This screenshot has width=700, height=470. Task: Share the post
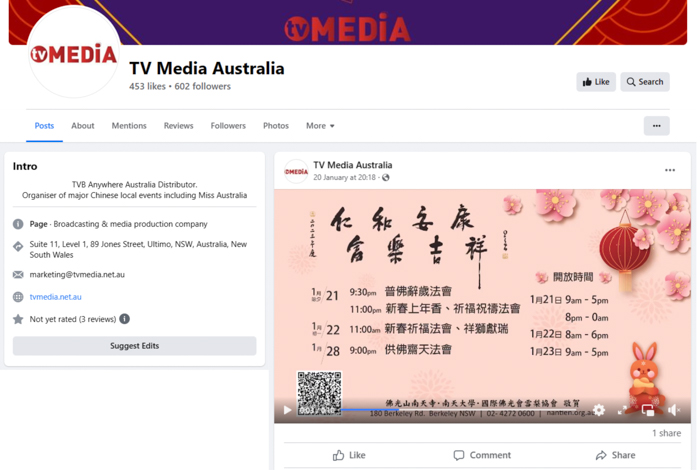pyautogui.click(x=615, y=455)
